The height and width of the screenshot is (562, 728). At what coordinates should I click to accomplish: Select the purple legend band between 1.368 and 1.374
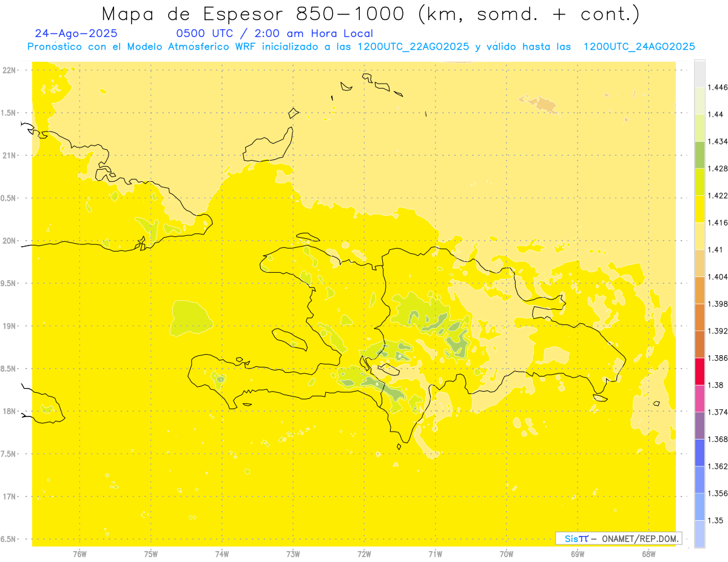pos(699,425)
